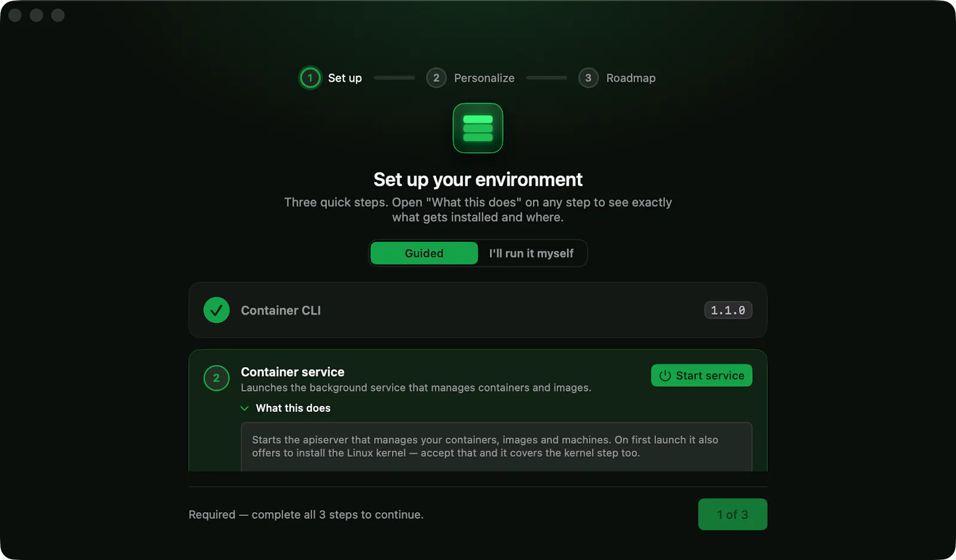
Task: Start the container service
Action: pos(701,376)
